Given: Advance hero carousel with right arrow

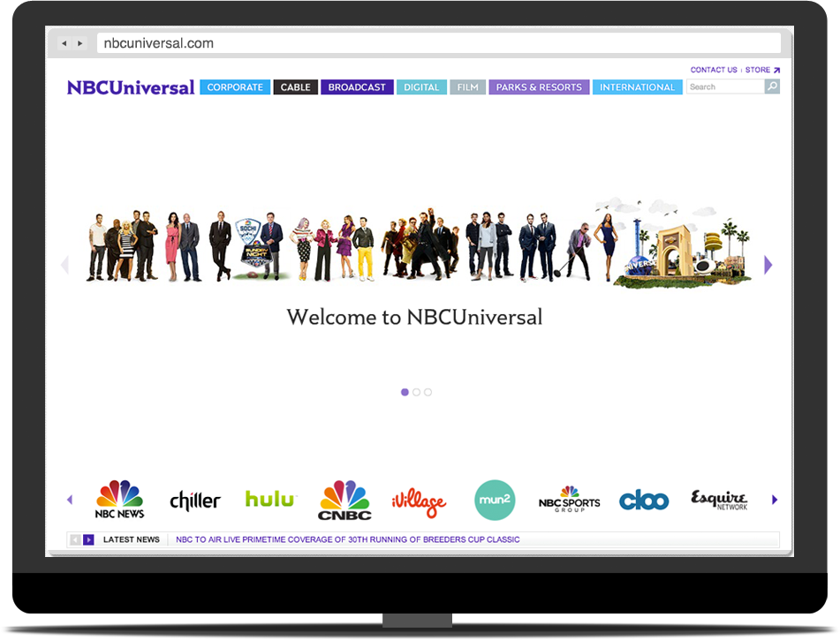Looking at the screenshot, I should (x=768, y=265).
